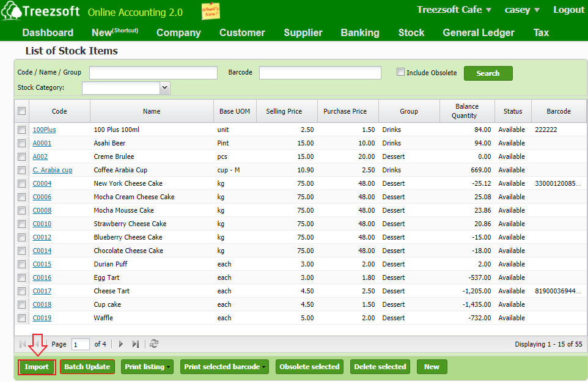Click the Import button
The width and height of the screenshot is (588, 382).
pyautogui.click(x=36, y=367)
